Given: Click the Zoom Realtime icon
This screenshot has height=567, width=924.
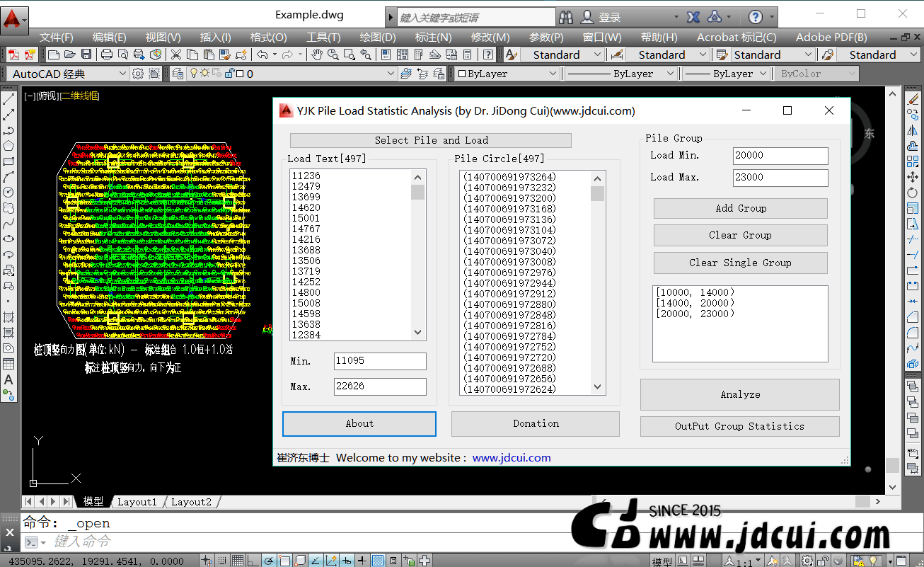Looking at the screenshot, I should click(x=333, y=55).
